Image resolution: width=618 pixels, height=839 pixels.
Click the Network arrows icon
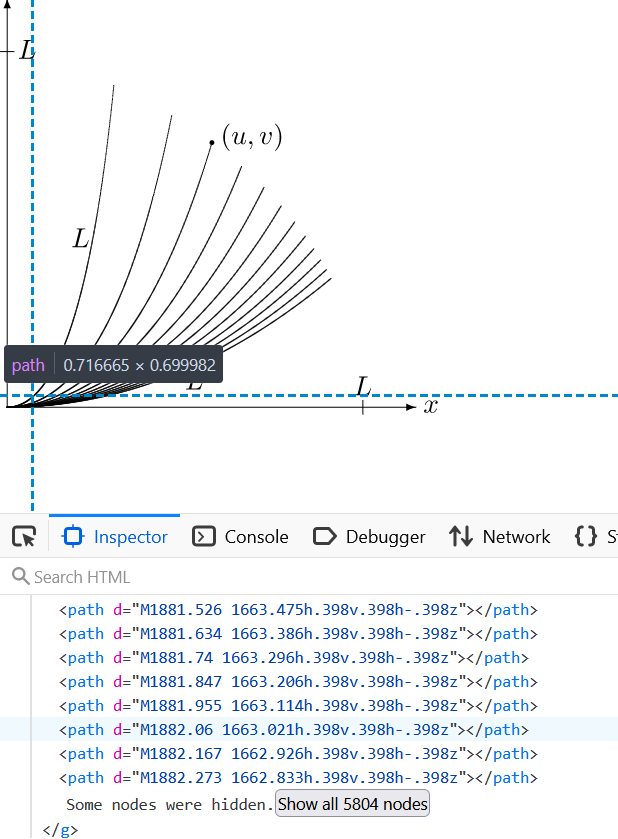tap(461, 536)
